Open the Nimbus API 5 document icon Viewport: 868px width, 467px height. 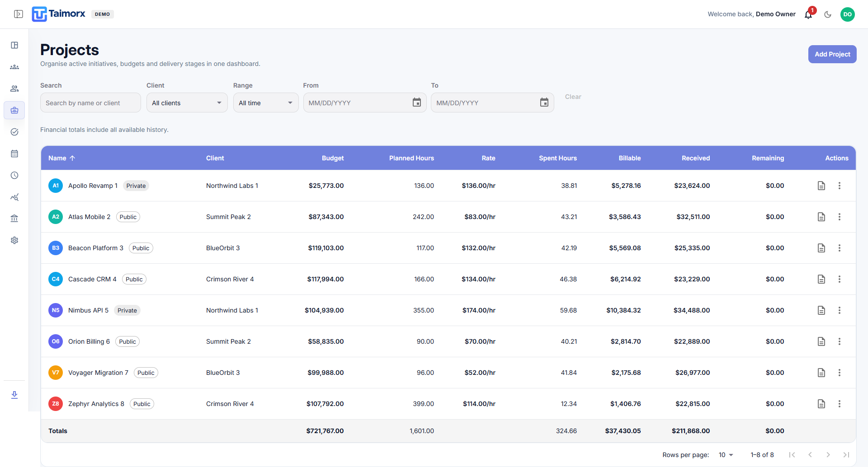coord(821,310)
